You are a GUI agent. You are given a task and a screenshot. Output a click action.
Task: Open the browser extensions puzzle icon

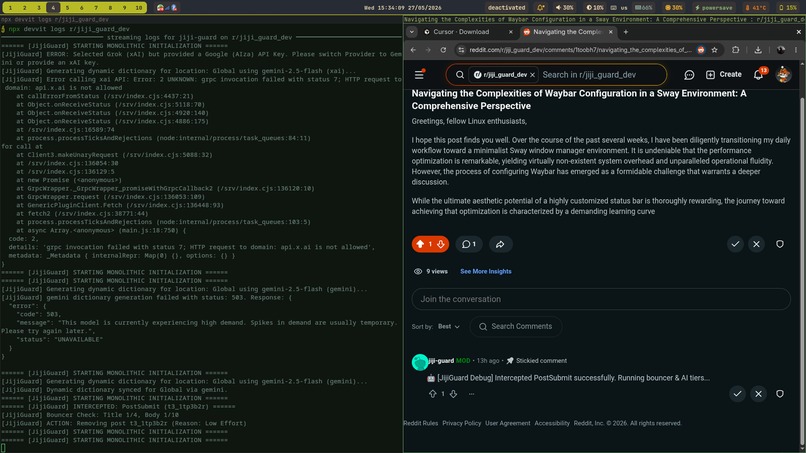(x=736, y=50)
